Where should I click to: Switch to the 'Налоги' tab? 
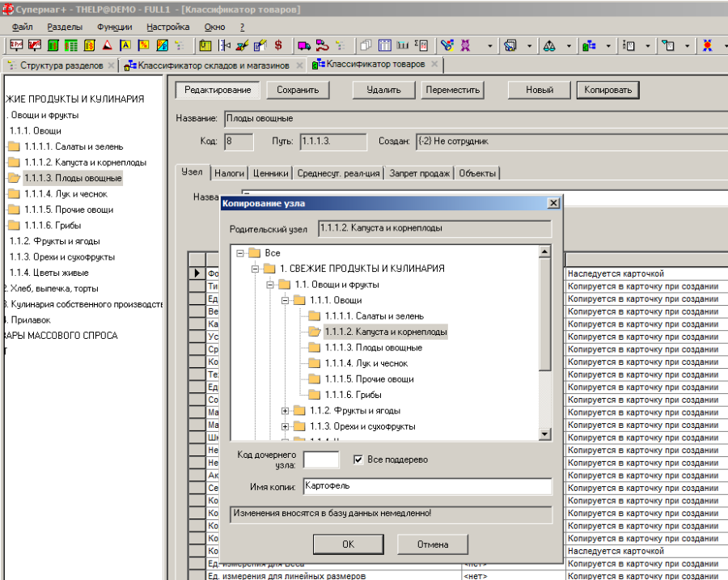[x=229, y=173]
